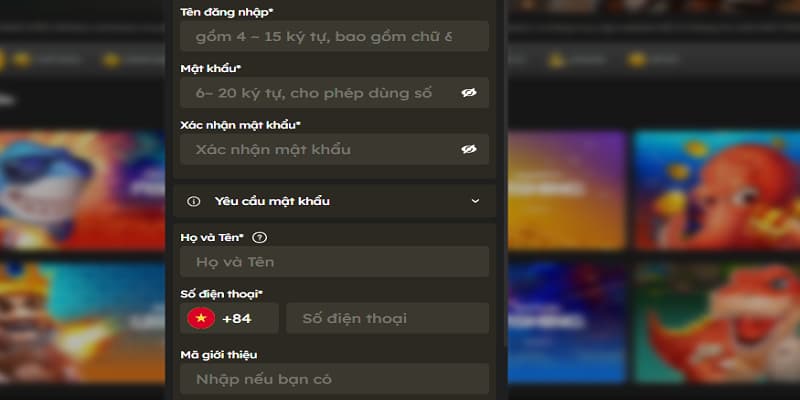The width and height of the screenshot is (800, 400).
Task: Open the red dinosaur game thumbnail
Action: click(x=717, y=322)
